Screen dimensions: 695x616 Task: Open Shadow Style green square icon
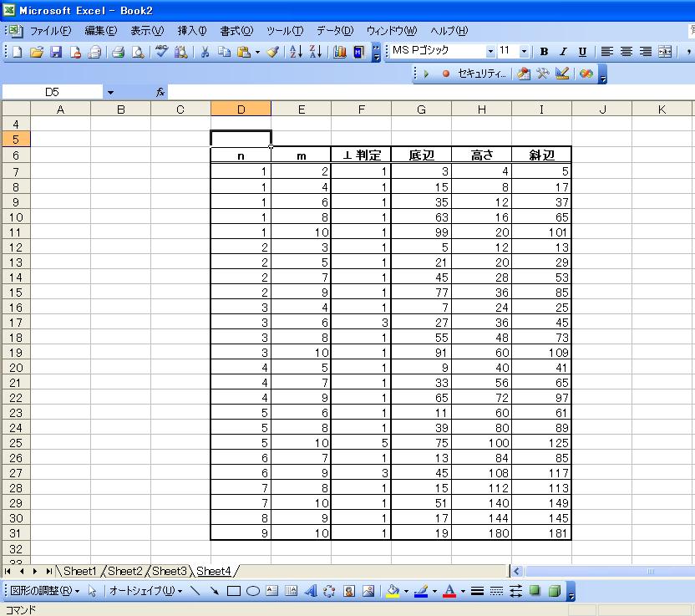(x=535, y=591)
